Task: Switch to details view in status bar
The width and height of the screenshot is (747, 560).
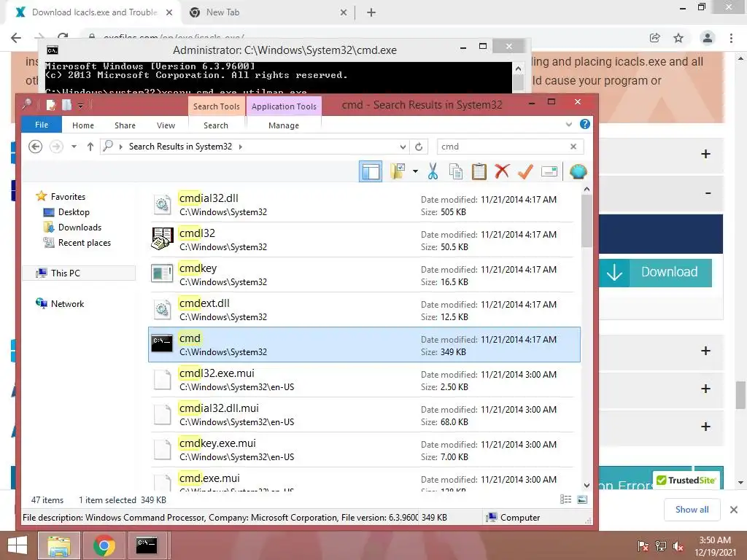Action: tap(565, 499)
